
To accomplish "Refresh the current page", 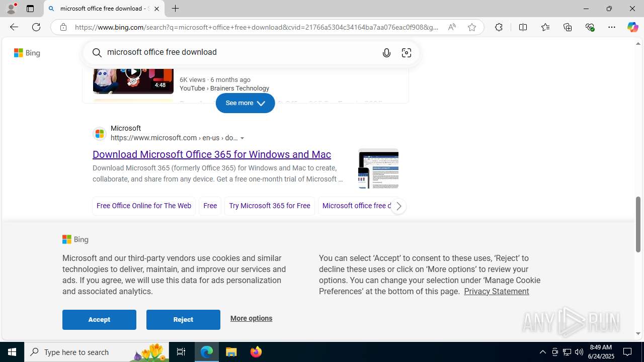I will 36,27.
